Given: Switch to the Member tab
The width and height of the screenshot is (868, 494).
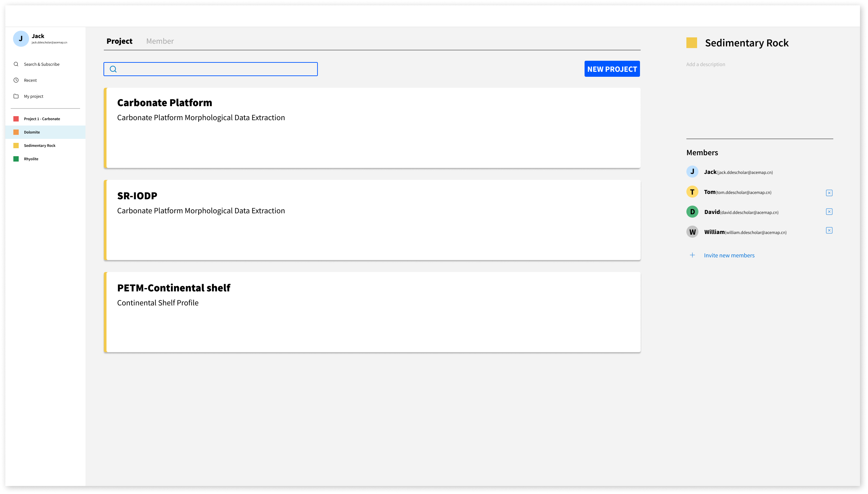Looking at the screenshot, I should click(x=160, y=41).
